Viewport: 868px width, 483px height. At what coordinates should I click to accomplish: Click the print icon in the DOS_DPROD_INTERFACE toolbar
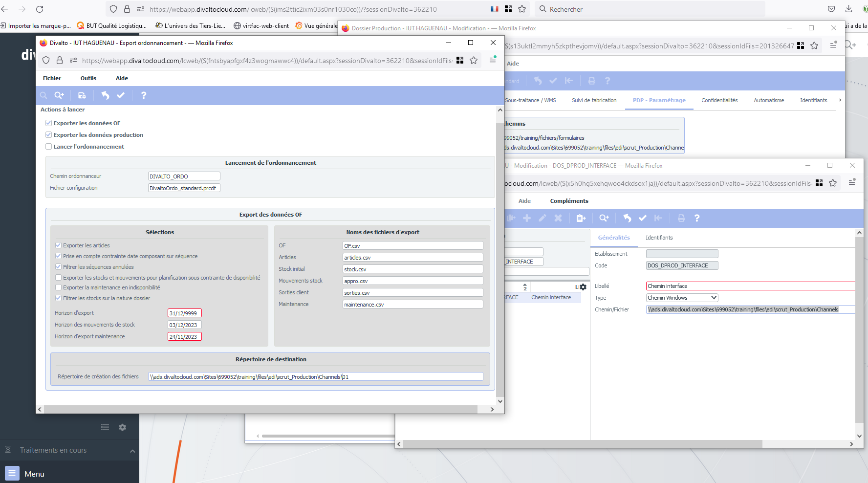point(681,218)
